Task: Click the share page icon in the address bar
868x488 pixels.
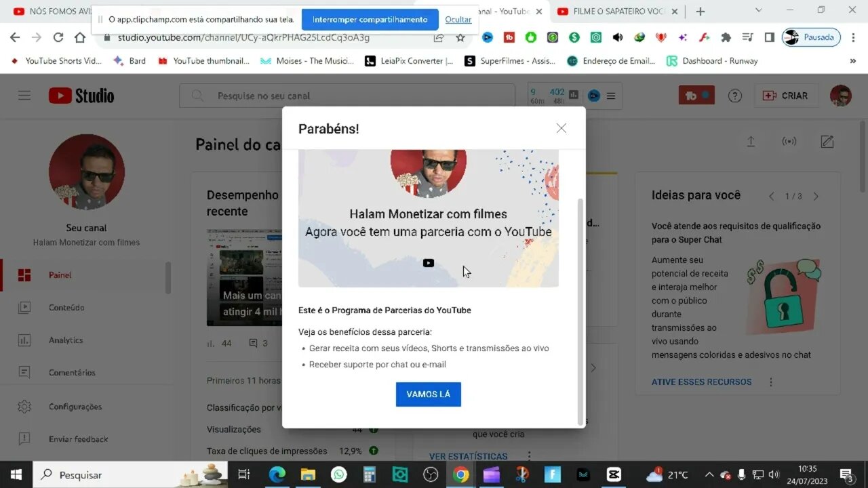Action: click(x=439, y=37)
